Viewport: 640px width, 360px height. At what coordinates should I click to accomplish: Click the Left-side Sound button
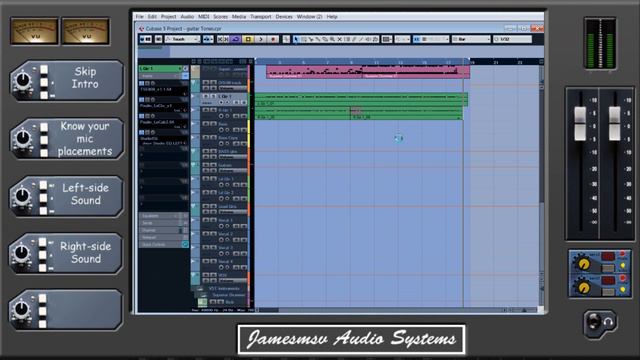click(x=67, y=196)
